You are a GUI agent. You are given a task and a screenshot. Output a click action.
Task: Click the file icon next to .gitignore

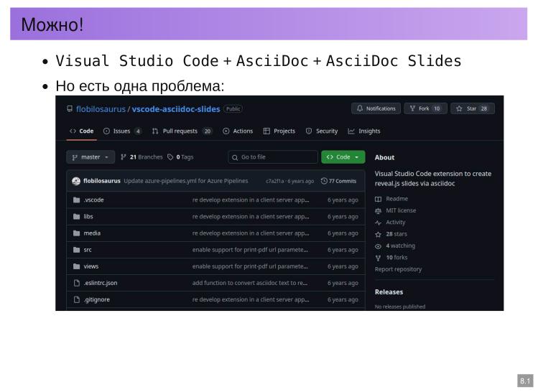tap(77, 299)
